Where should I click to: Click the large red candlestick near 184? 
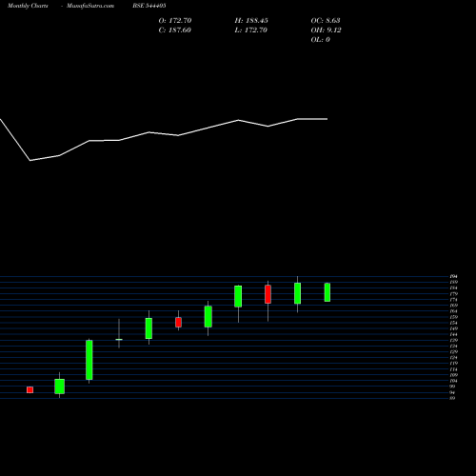pyautogui.click(x=268, y=294)
